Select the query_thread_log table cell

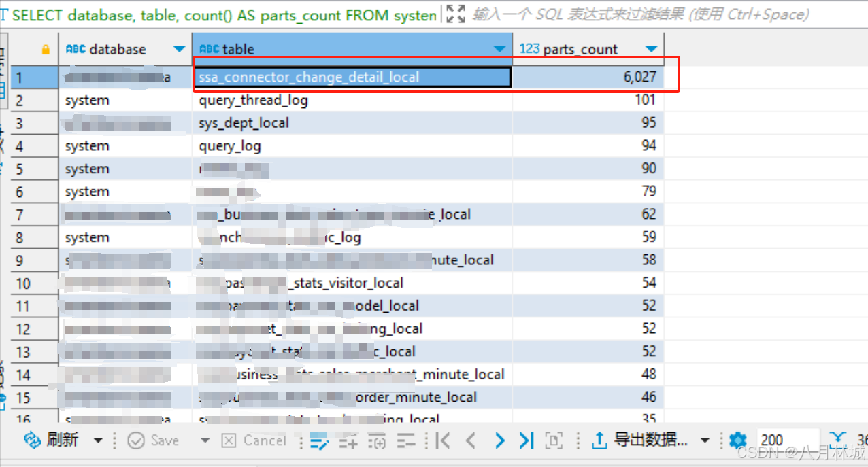352,101
